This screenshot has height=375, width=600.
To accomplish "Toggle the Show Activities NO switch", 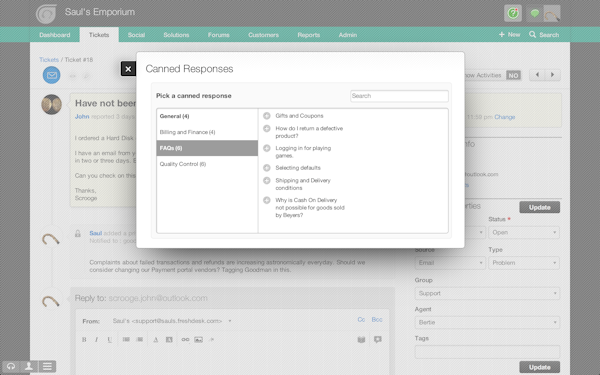I will tap(513, 75).
